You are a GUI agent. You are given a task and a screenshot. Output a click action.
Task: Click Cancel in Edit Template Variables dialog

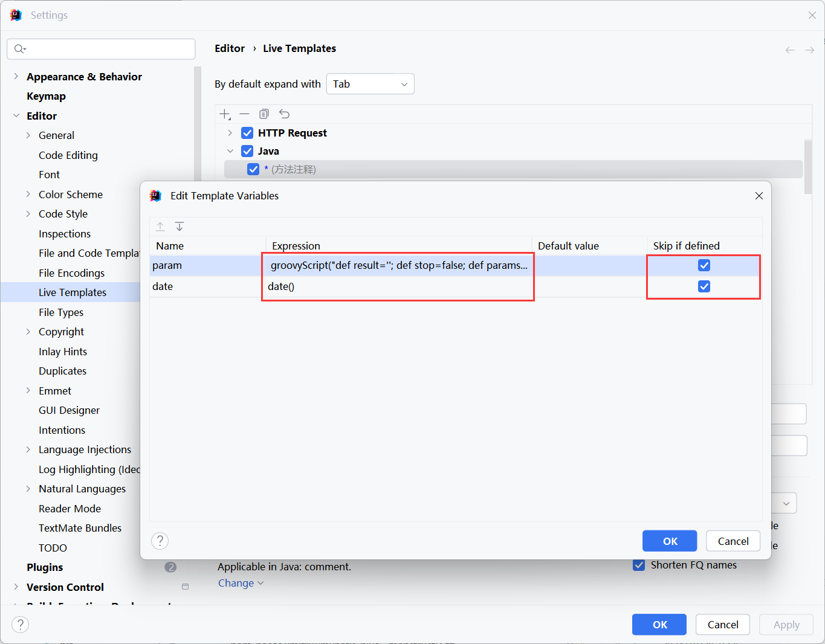pos(733,541)
